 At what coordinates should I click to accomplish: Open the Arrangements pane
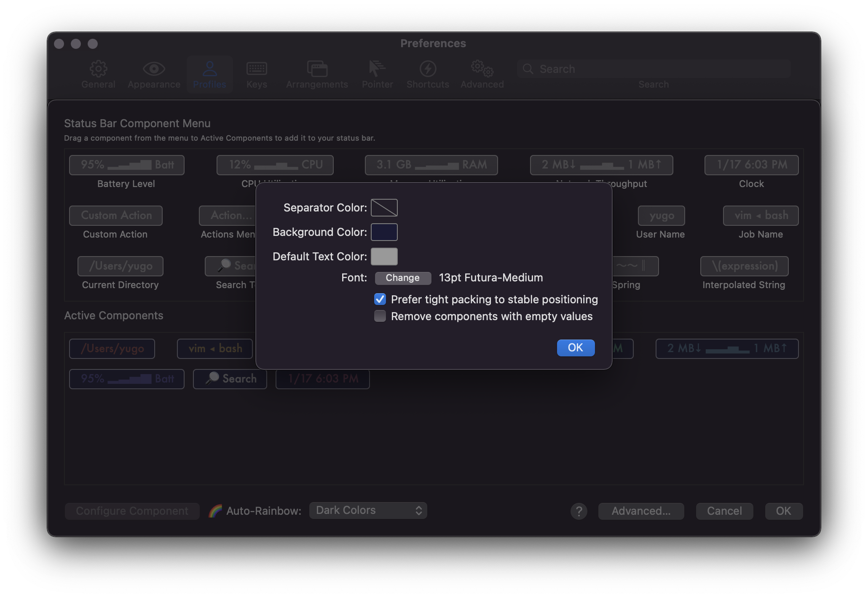click(x=317, y=74)
